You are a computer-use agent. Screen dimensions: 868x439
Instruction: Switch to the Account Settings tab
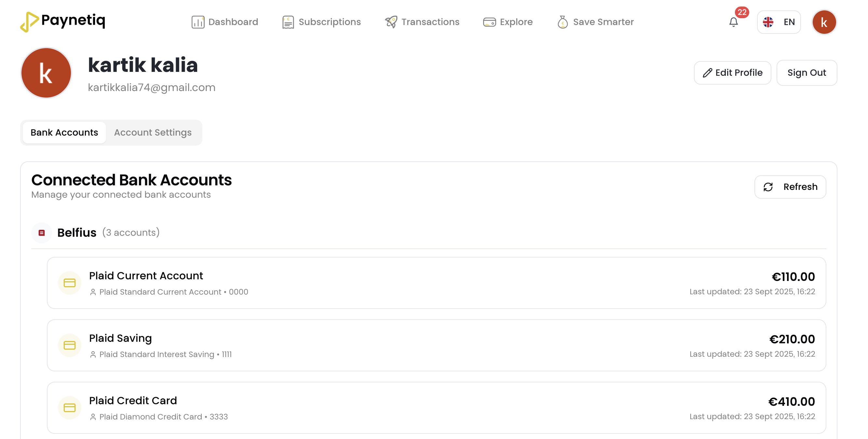pyautogui.click(x=152, y=132)
